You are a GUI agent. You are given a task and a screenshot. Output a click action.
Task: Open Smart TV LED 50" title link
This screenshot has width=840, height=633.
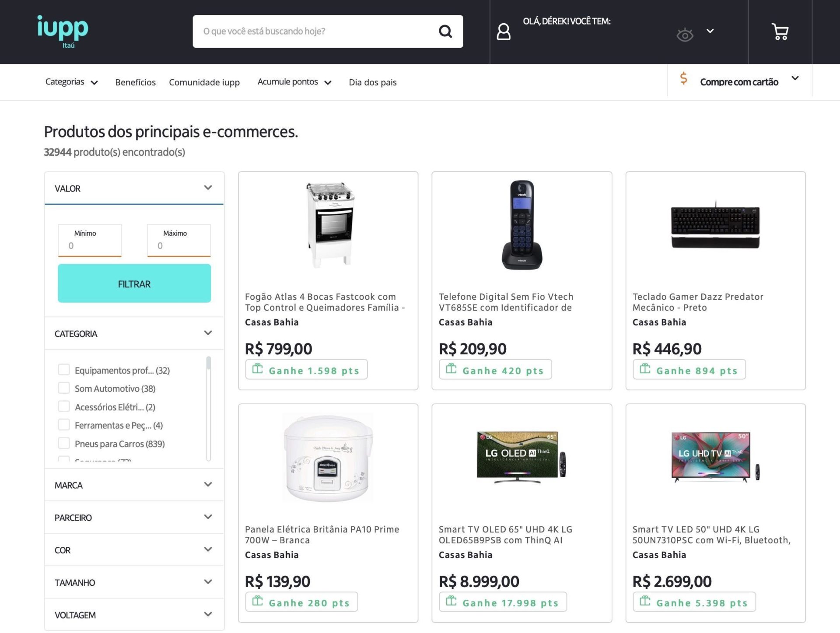coord(711,535)
